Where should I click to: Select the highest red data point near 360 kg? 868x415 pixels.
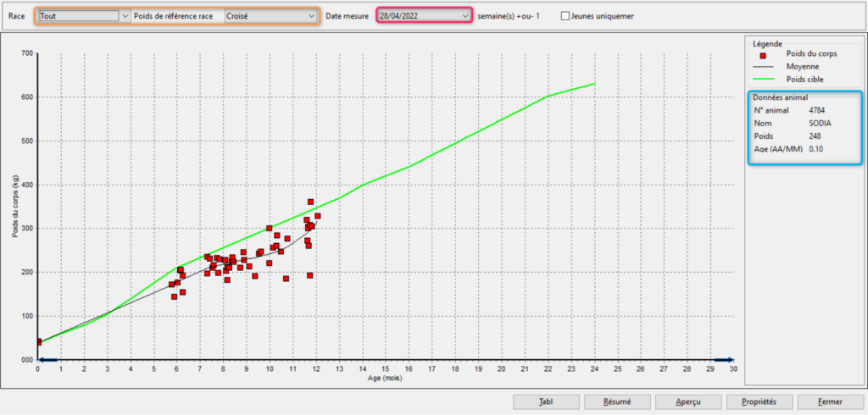pyautogui.click(x=310, y=202)
